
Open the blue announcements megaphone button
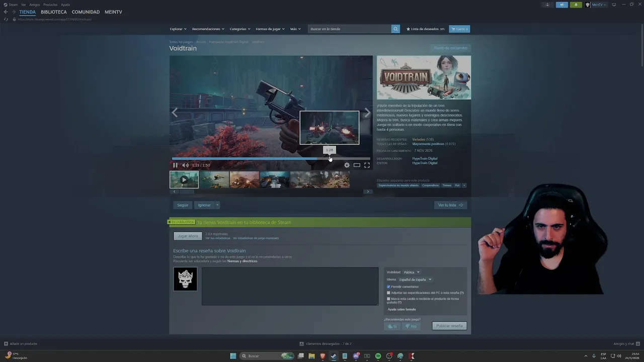click(561, 5)
